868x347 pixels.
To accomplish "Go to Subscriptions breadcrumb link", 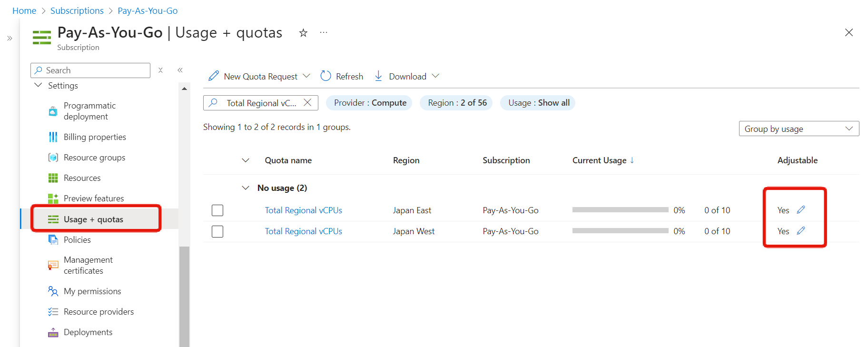I will 77,10.
